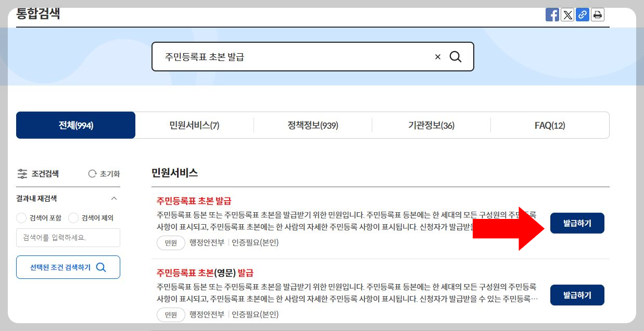Click 발급하기 for 주민등록표 초본 발급
The height and width of the screenshot is (331, 644).
point(577,223)
